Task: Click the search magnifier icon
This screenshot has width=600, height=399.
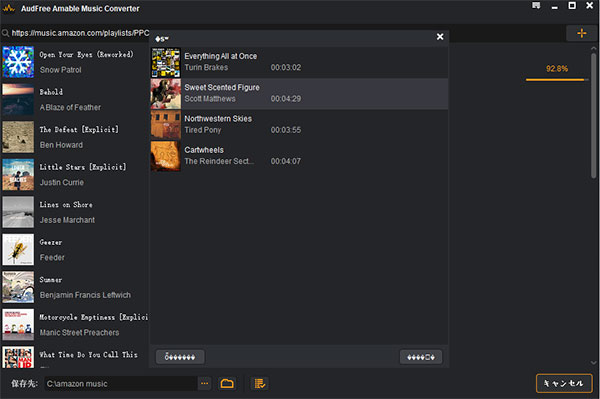Action: 5,33
